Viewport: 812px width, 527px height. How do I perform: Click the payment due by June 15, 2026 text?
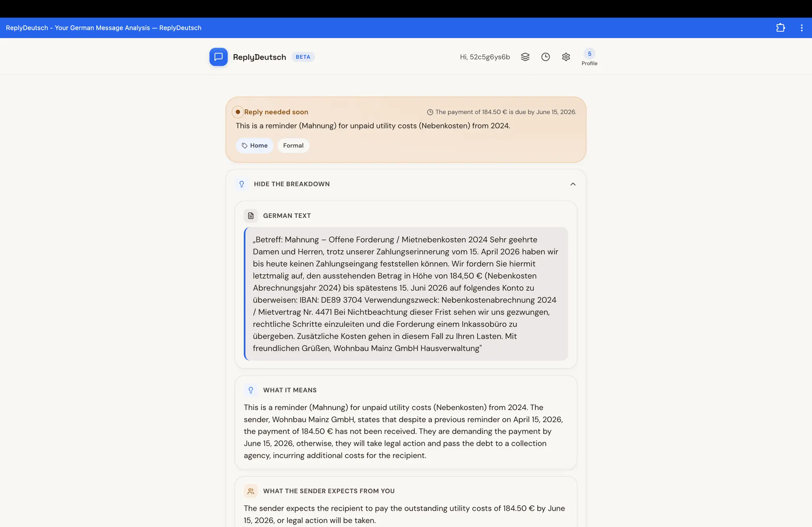(x=506, y=112)
